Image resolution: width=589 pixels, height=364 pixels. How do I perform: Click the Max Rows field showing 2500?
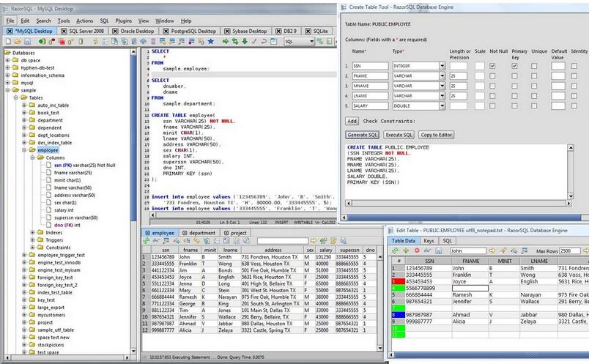click(570, 250)
